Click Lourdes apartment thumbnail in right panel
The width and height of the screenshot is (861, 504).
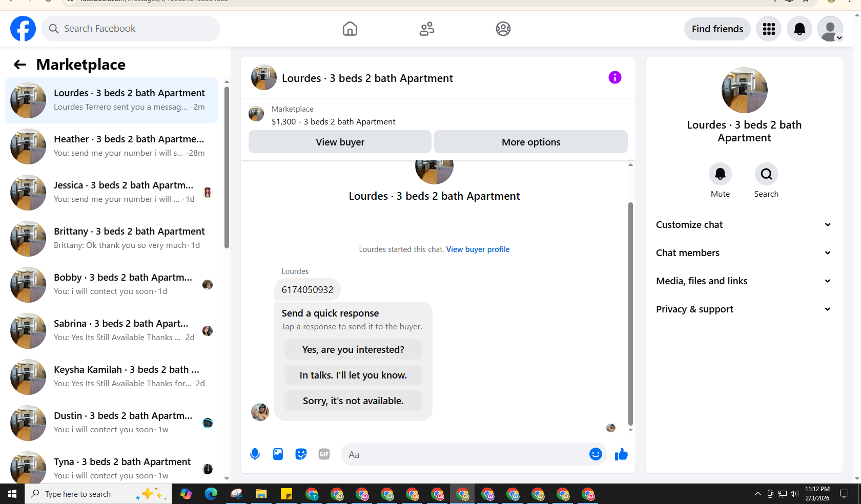tap(744, 90)
